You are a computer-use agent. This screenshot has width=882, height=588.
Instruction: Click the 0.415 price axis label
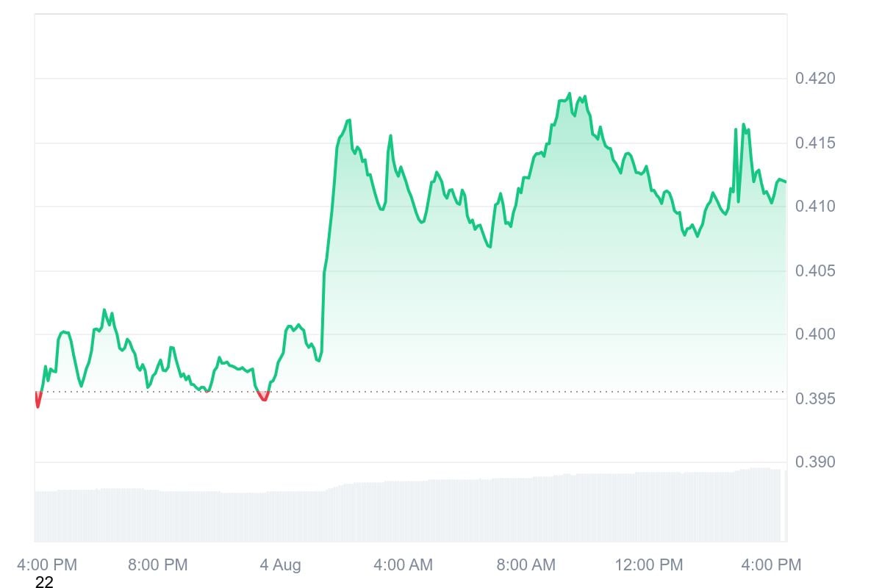click(816, 143)
